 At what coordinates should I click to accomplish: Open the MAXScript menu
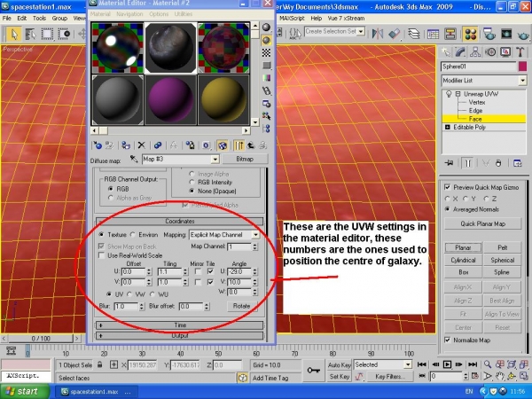point(292,19)
